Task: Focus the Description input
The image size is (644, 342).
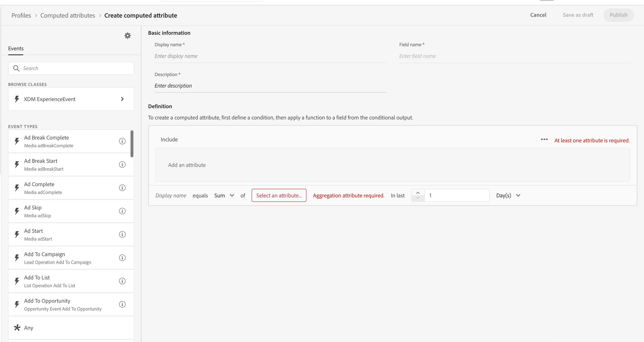Action: click(x=270, y=86)
